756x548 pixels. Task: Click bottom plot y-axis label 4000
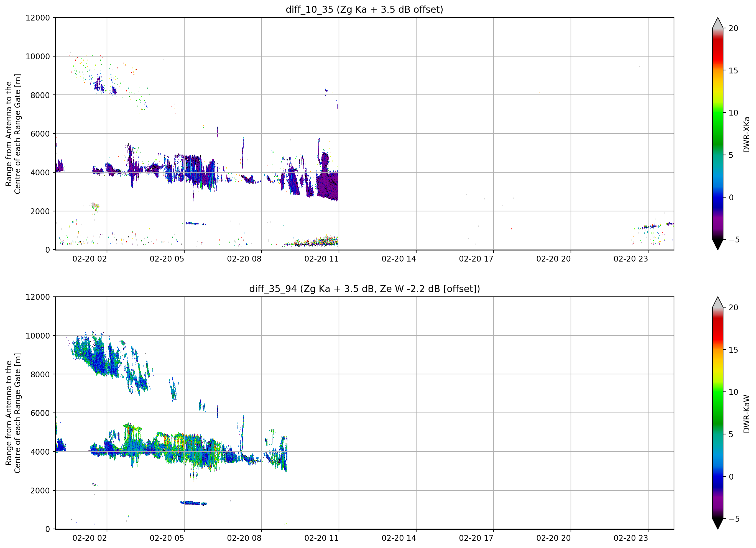(x=40, y=452)
